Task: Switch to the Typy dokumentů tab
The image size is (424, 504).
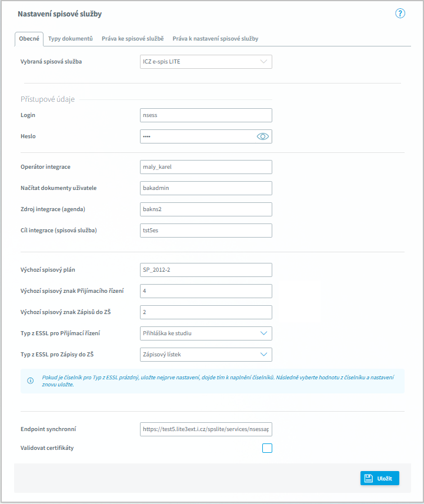Action: point(71,39)
